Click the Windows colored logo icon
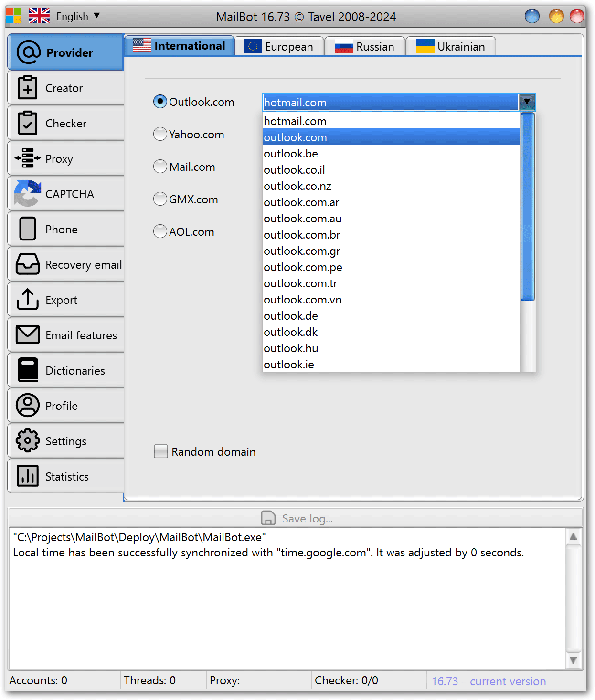 coord(14,16)
